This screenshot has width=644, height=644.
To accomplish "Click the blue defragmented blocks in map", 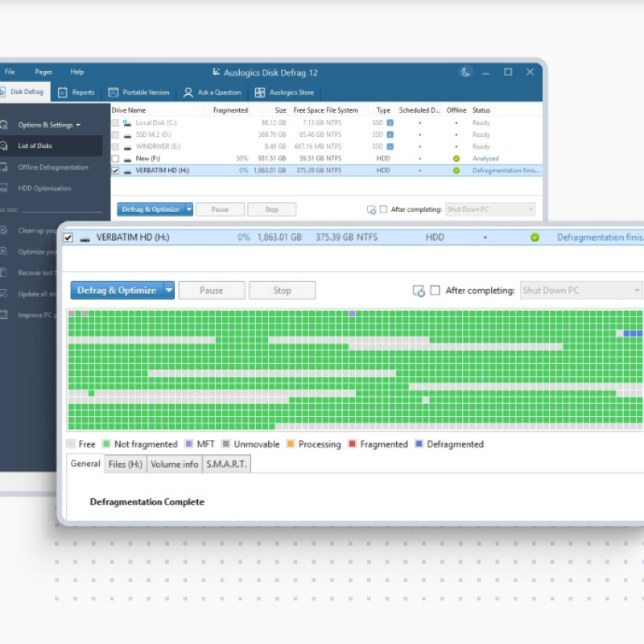I will tap(633, 333).
